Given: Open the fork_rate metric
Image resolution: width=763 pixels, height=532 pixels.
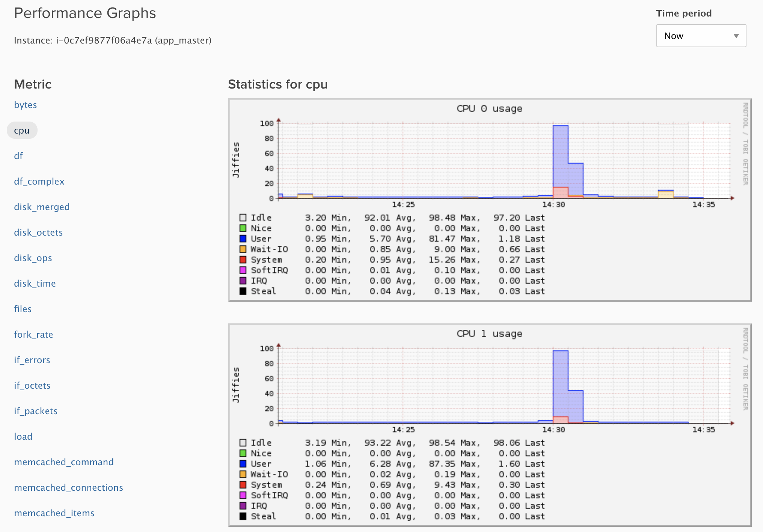Looking at the screenshot, I should point(33,335).
